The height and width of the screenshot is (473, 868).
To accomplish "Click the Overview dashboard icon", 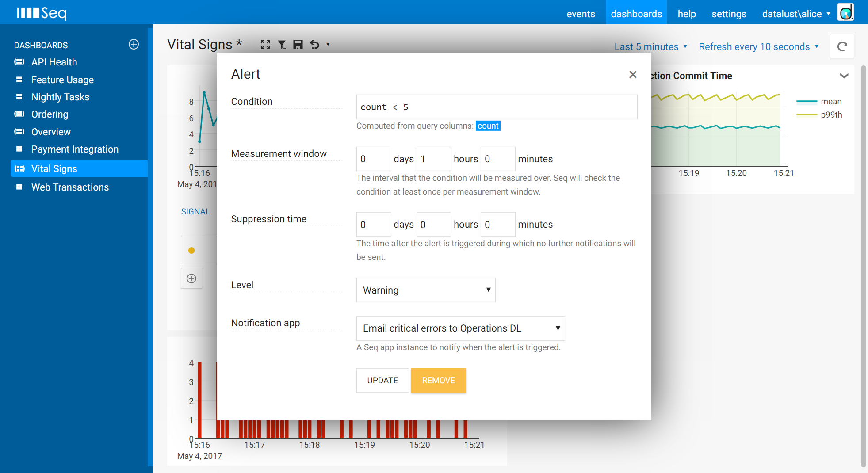I will tap(19, 132).
